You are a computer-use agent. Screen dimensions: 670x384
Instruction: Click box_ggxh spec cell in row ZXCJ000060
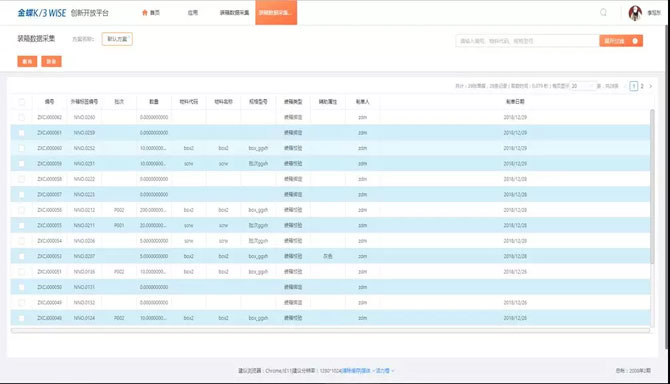pos(258,148)
